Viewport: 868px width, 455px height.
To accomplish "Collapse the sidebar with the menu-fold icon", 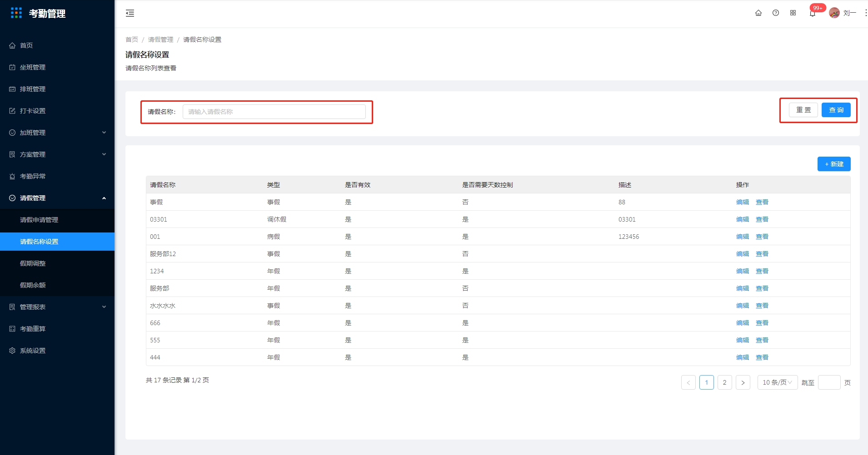I will 130,13.
